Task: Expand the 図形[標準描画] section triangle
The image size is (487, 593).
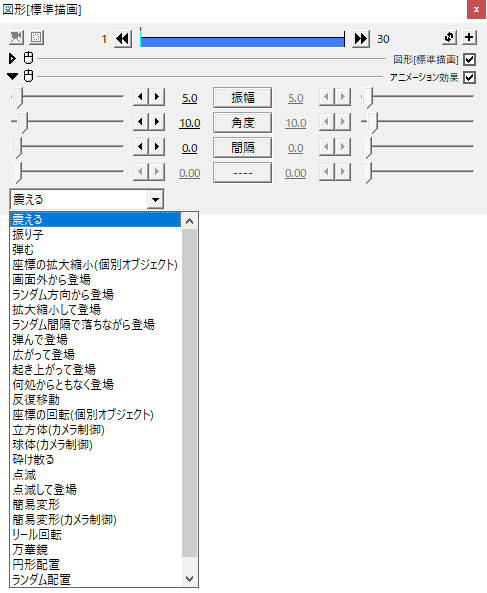Action: pos(12,58)
